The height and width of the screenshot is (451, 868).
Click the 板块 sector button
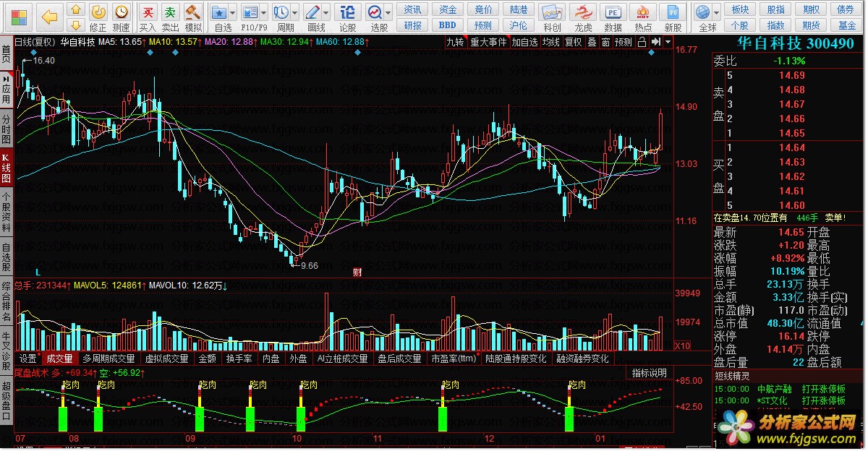click(740, 9)
